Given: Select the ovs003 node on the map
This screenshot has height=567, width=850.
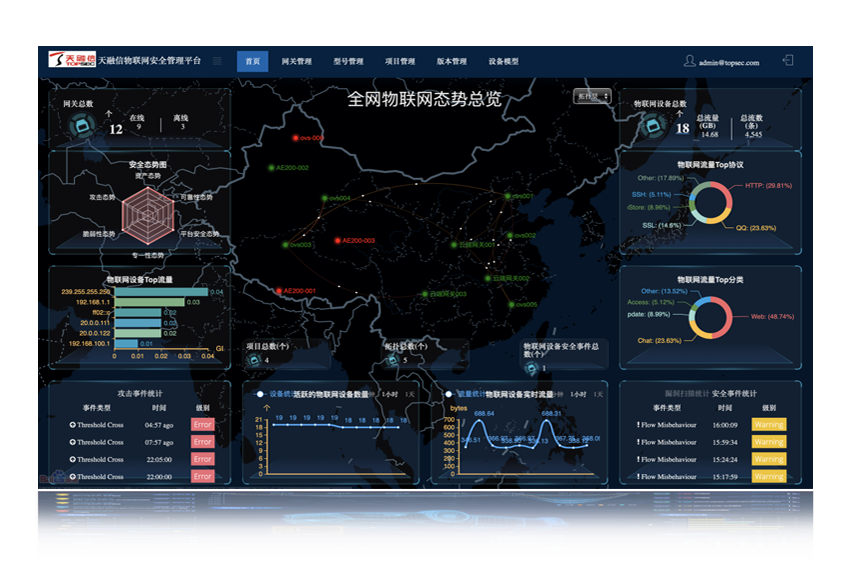Looking at the screenshot, I should (x=285, y=244).
